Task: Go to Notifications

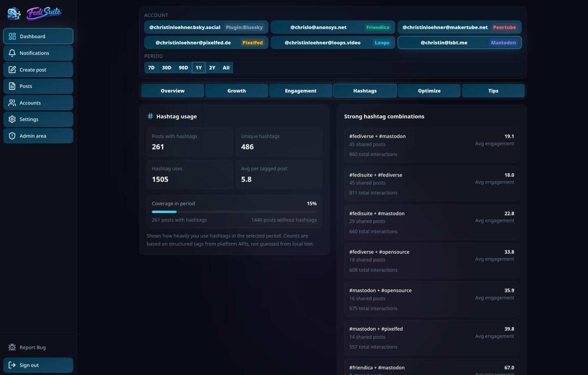Action: (x=38, y=53)
